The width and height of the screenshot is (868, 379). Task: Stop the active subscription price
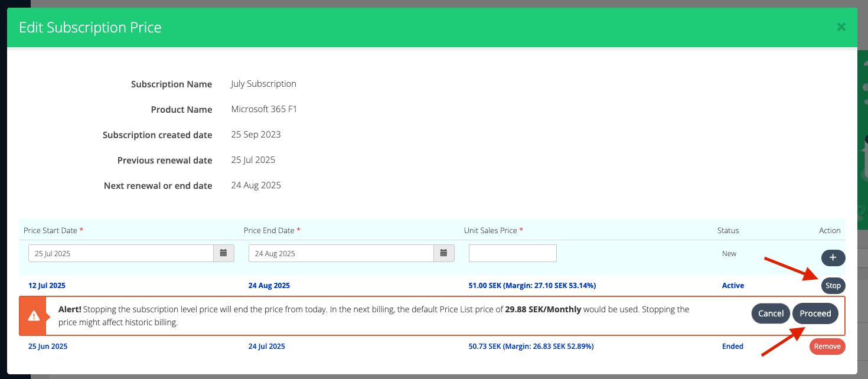[x=833, y=286]
